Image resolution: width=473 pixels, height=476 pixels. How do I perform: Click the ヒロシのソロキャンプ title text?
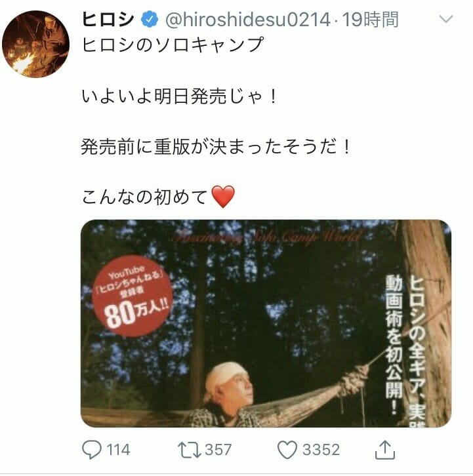tap(173, 45)
